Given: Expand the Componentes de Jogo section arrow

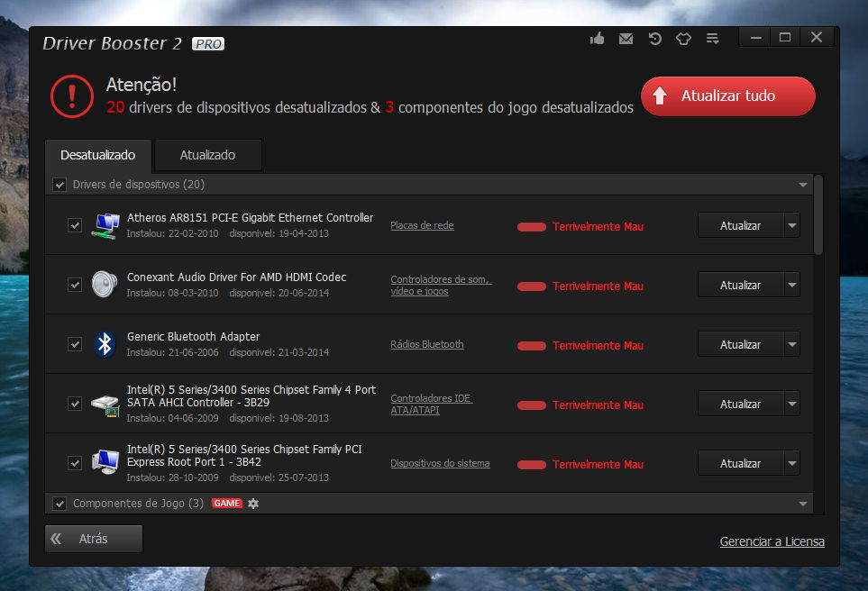Looking at the screenshot, I should click(803, 504).
